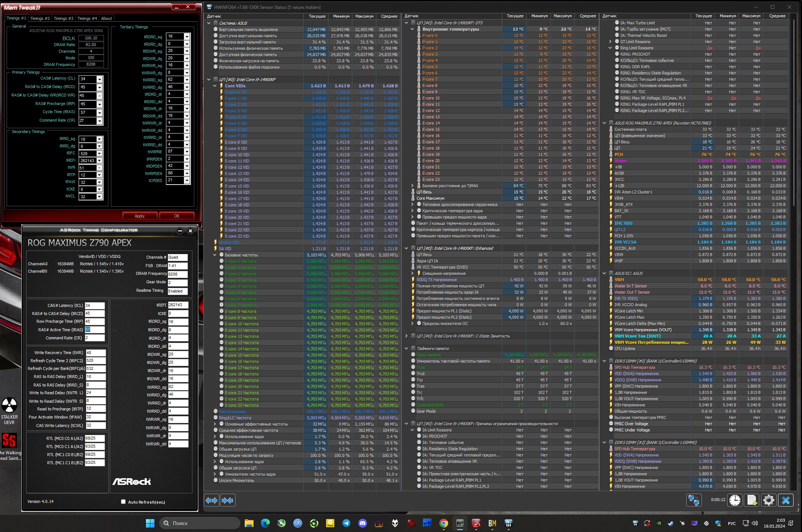Collapse the Core VIDs tree node
Screen dimensions: 802x532
coord(215,86)
